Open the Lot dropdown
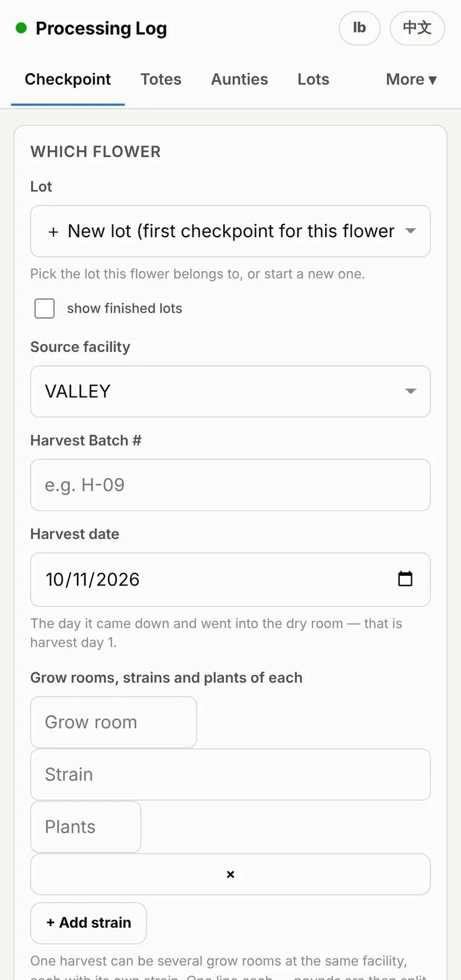Viewport: 461px width, 980px height. [x=231, y=231]
